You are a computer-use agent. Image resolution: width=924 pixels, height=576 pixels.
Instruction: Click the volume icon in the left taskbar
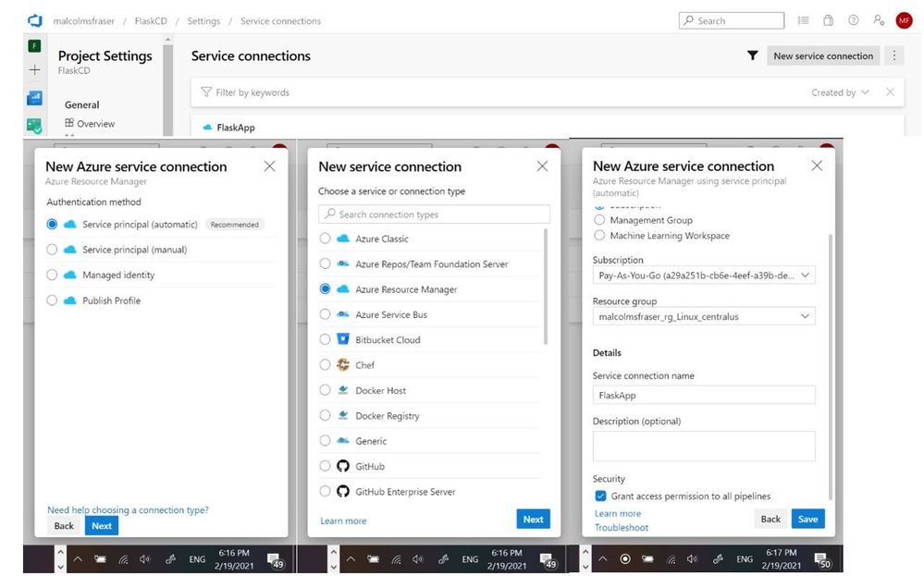tap(145, 559)
